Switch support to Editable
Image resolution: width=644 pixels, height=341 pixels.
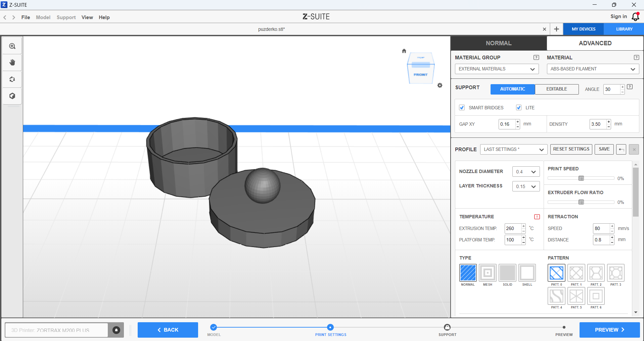click(557, 89)
